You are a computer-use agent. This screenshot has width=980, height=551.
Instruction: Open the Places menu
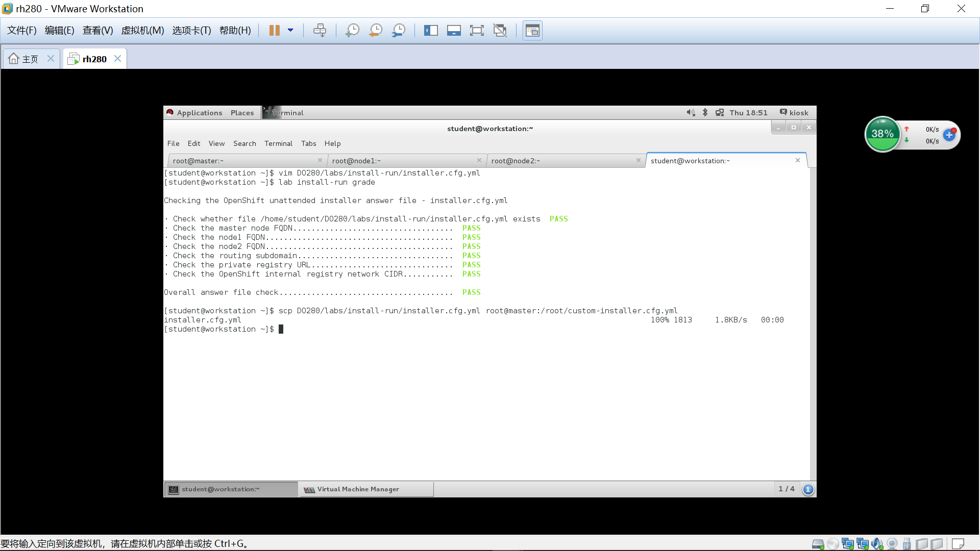(242, 112)
